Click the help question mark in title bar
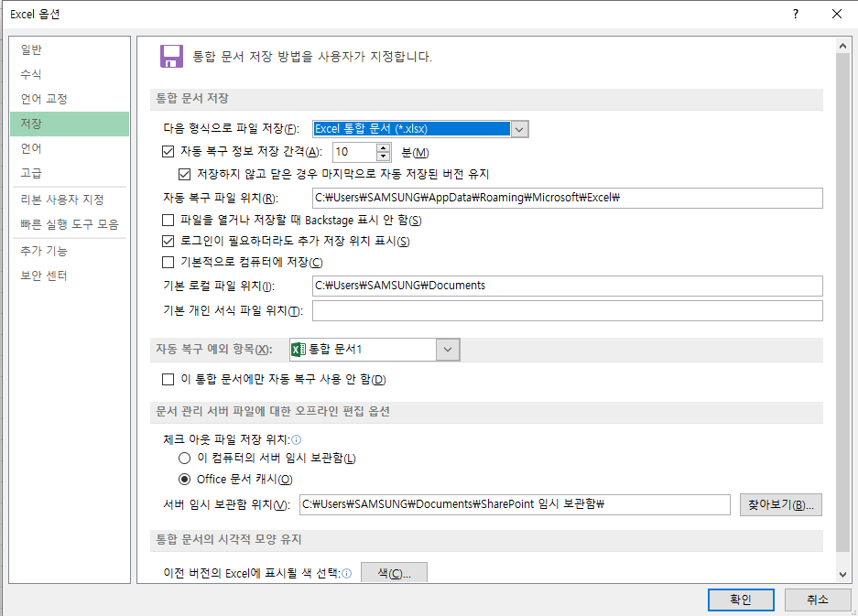Image resolution: width=858 pixels, height=616 pixels. pos(796,14)
